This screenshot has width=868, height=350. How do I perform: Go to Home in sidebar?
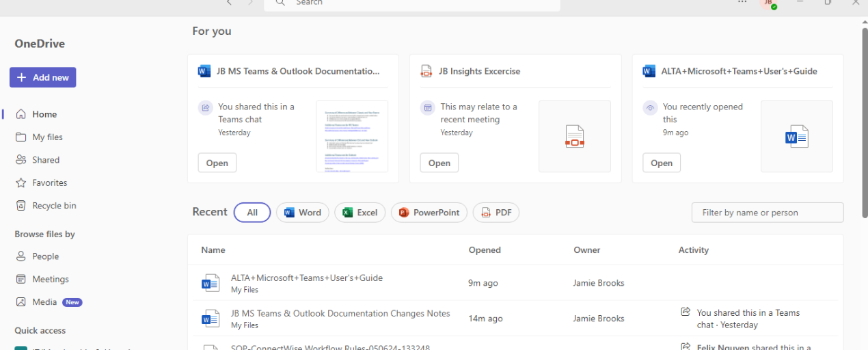tap(44, 114)
